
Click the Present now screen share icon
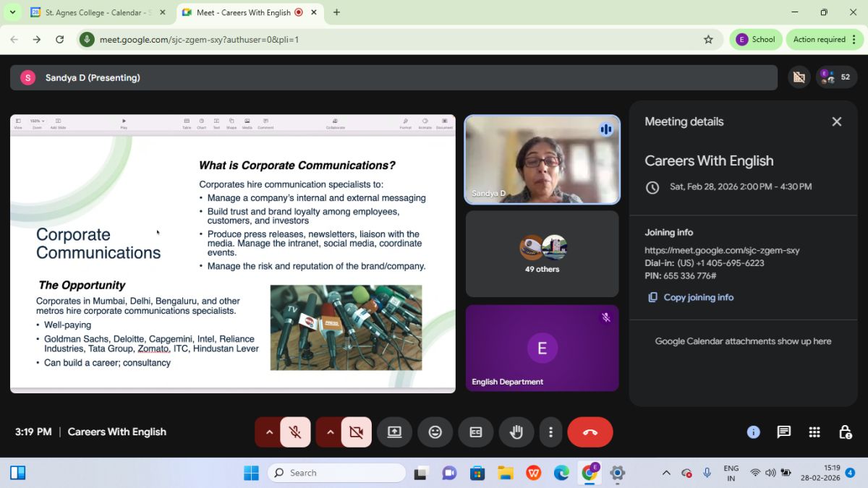click(x=394, y=432)
